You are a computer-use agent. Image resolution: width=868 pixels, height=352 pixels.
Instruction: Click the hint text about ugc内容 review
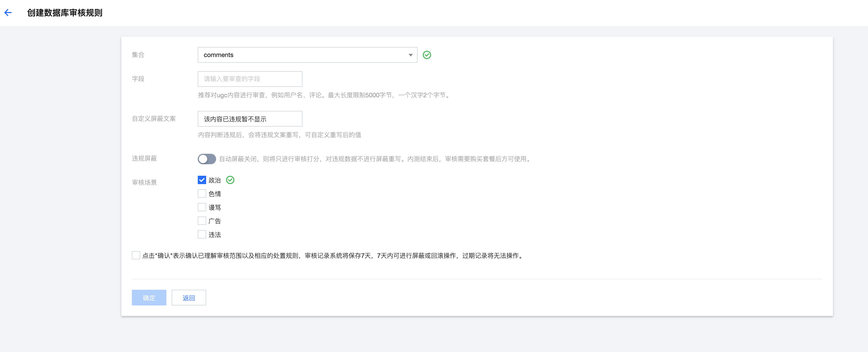325,95
